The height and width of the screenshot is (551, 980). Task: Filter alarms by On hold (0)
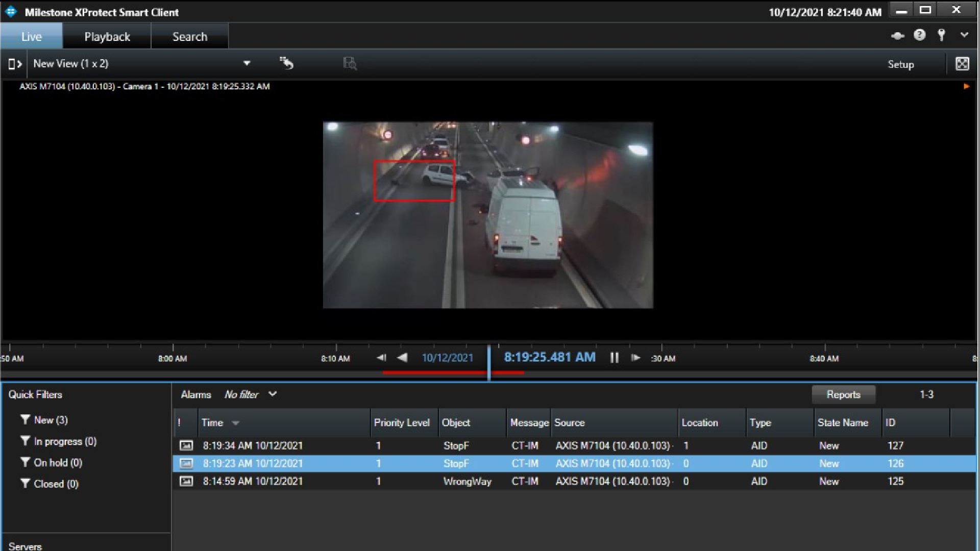tap(51, 463)
